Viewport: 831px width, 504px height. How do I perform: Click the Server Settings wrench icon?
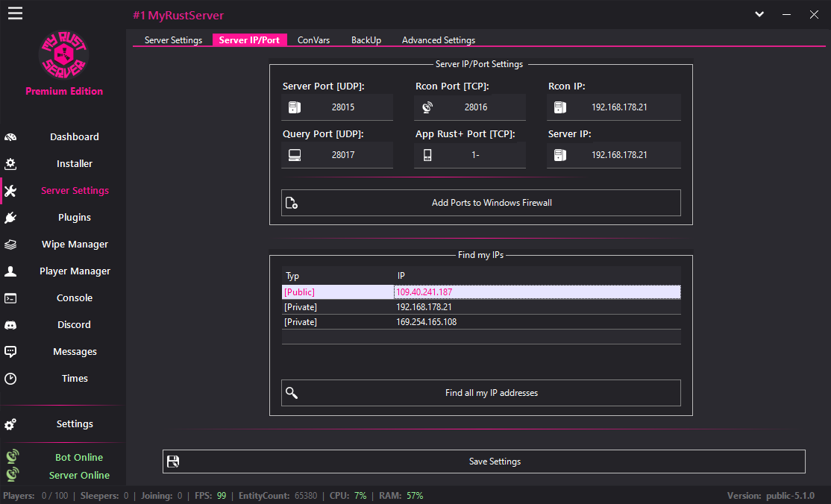click(10, 191)
